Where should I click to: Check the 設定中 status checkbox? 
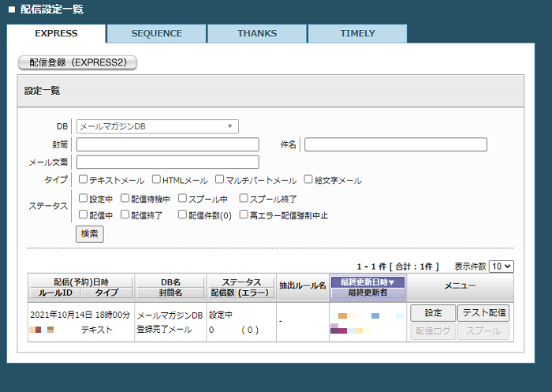coord(83,199)
